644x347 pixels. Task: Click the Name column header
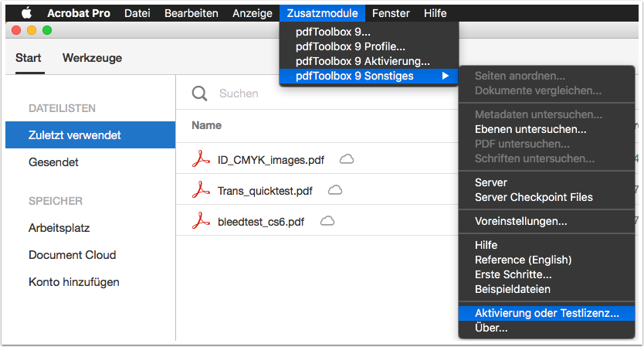pyautogui.click(x=207, y=125)
